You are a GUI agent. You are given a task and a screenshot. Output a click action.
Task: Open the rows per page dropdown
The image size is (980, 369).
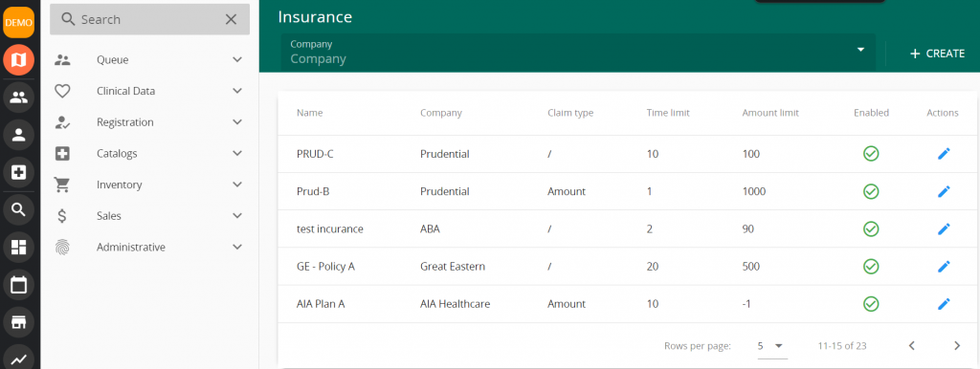(772, 346)
